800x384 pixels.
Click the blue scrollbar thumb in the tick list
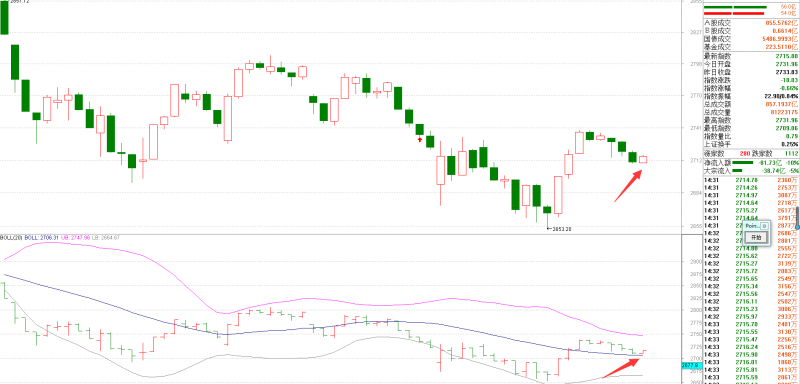click(796, 217)
